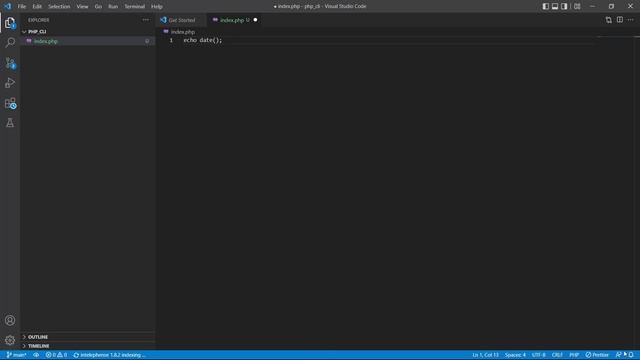Click index.php breadcrumb above editor
640x360 pixels.
tap(182, 32)
